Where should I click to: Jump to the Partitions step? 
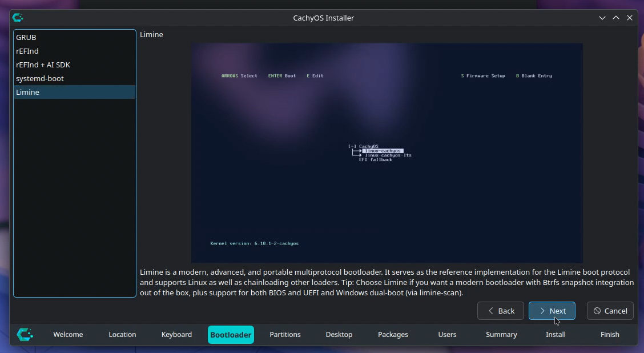[x=285, y=335]
